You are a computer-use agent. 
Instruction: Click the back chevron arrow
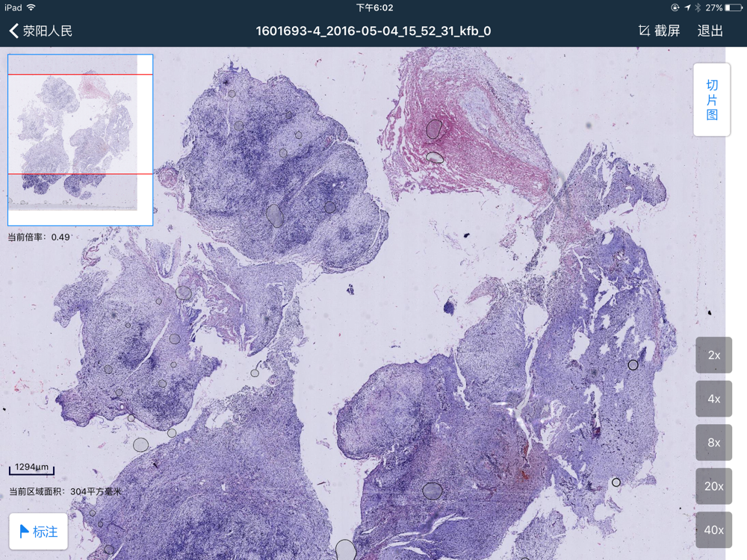(x=13, y=31)
